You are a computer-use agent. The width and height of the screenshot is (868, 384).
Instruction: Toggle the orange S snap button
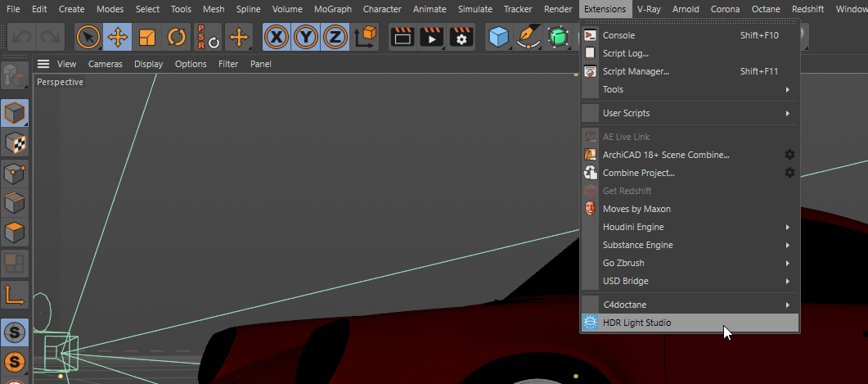click(x=15, y=363)
